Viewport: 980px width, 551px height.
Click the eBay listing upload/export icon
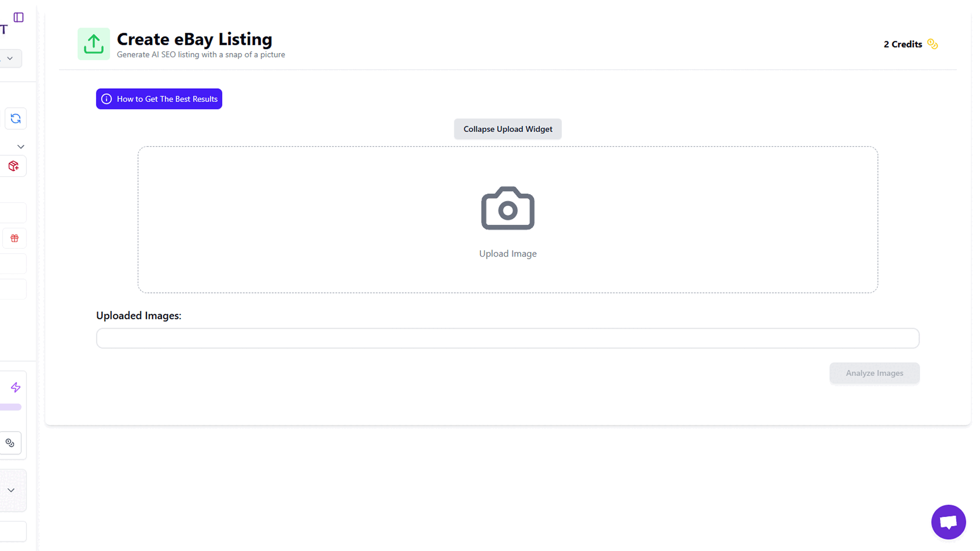click(x=93, y=44)
